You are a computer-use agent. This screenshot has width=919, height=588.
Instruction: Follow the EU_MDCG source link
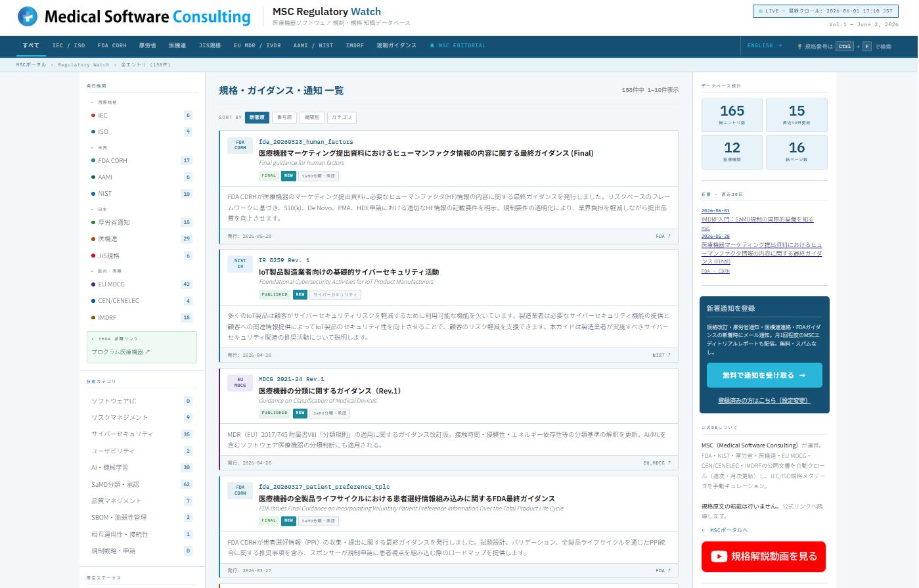[x=657, y=463]
